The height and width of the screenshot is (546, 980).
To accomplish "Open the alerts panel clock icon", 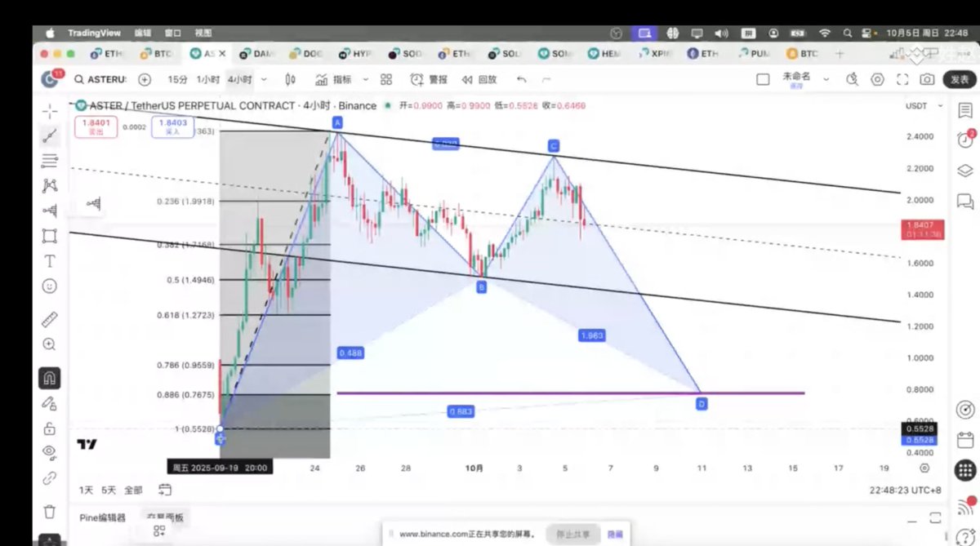I will pyautogui.click(x=964, y=140).
